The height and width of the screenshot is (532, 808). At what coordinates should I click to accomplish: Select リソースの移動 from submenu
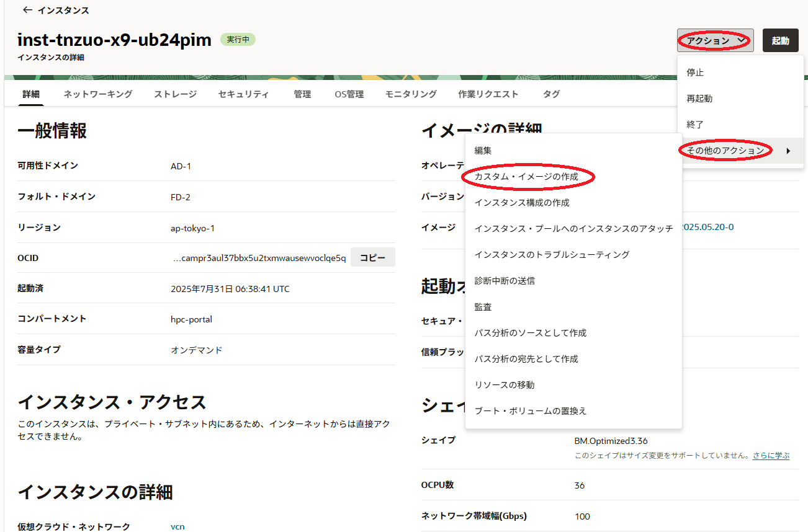tap(505, 385)
